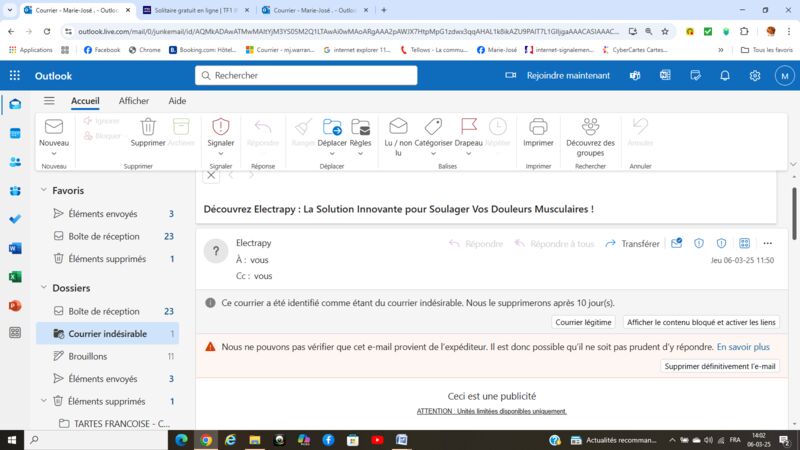The width and height of the screenshot is (800, 450).
Task: Open the Nouveau dropdown arrow
Action: (x=54, y=155)
